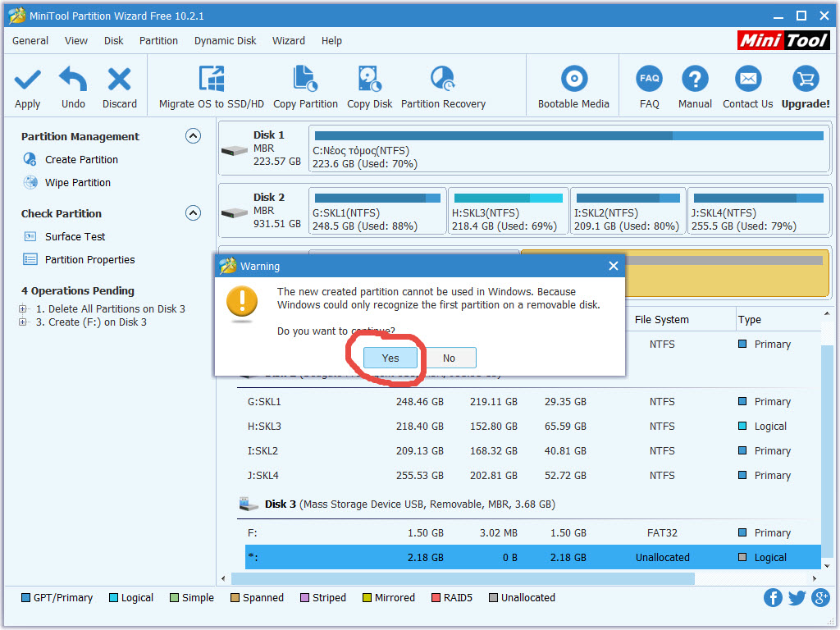This screenshot has width=840, height=630.
Task: Open the FAQ page icon
Action: 649,80
